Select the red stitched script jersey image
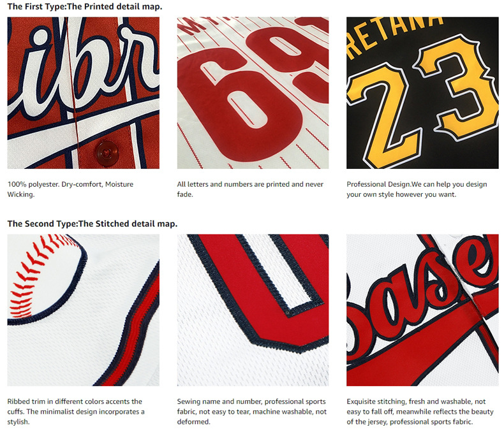 422,310
